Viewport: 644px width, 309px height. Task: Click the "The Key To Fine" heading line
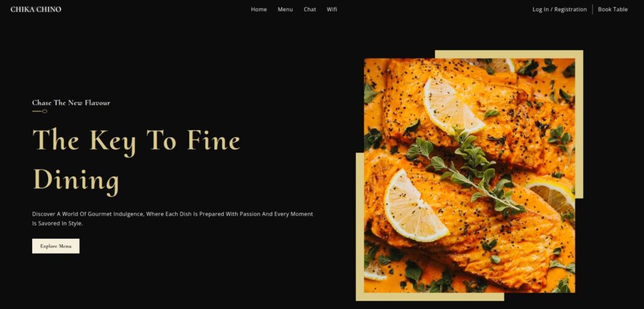click(x=136, y=141)
